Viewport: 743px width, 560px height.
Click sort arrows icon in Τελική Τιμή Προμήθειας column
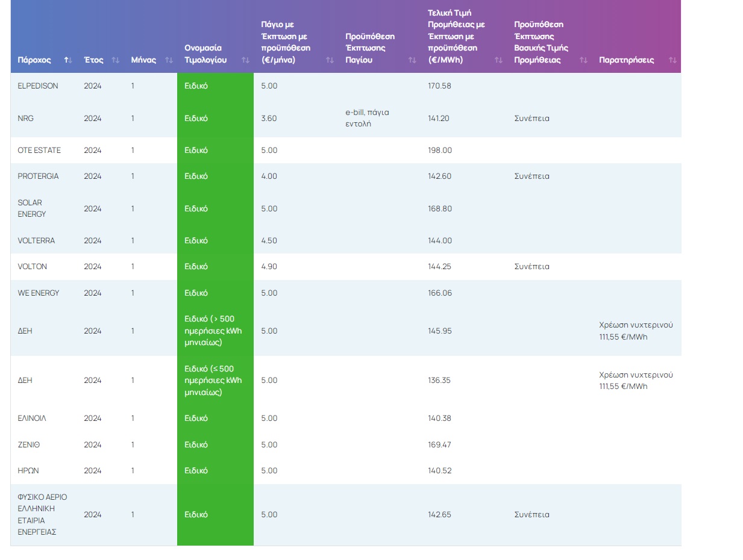498,60
